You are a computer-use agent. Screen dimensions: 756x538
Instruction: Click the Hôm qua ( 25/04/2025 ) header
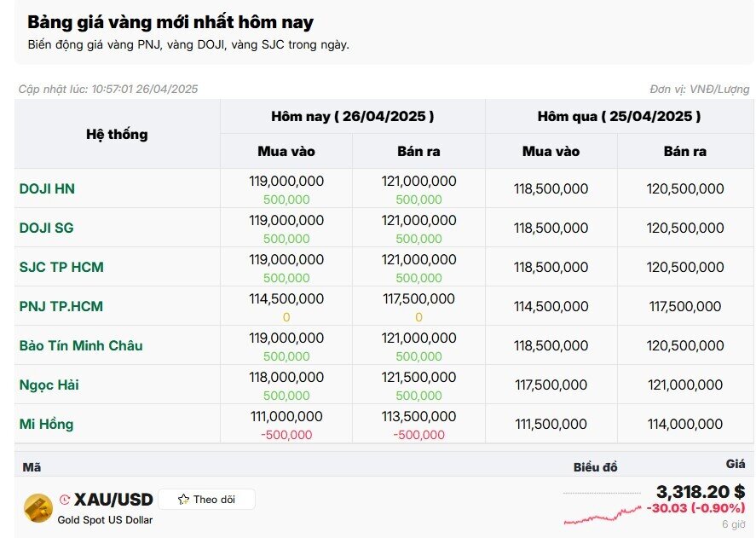(619, 116)
